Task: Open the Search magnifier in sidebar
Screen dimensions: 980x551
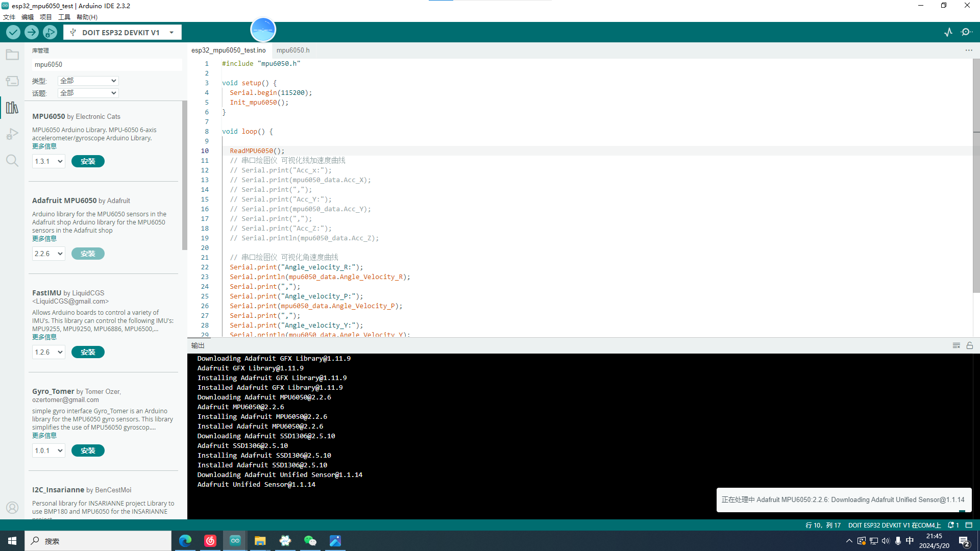Action: [x=12, y=161]
